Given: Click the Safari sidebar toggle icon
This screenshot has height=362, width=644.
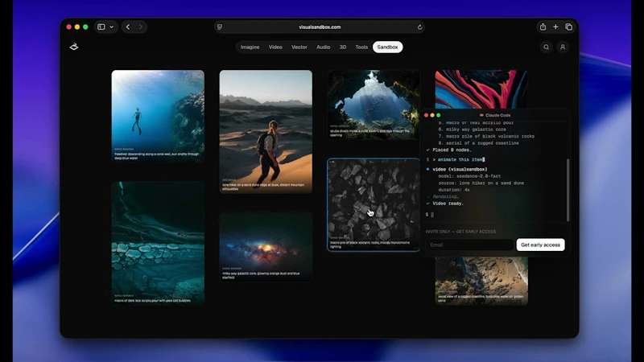Looking at the screenshot, I should pyautogui.click(x=101, y=27).
